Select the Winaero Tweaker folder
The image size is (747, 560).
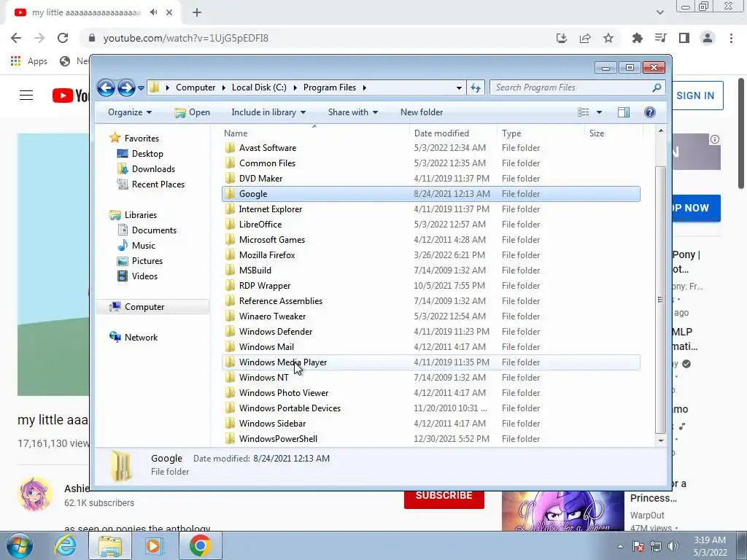point(430,316)
